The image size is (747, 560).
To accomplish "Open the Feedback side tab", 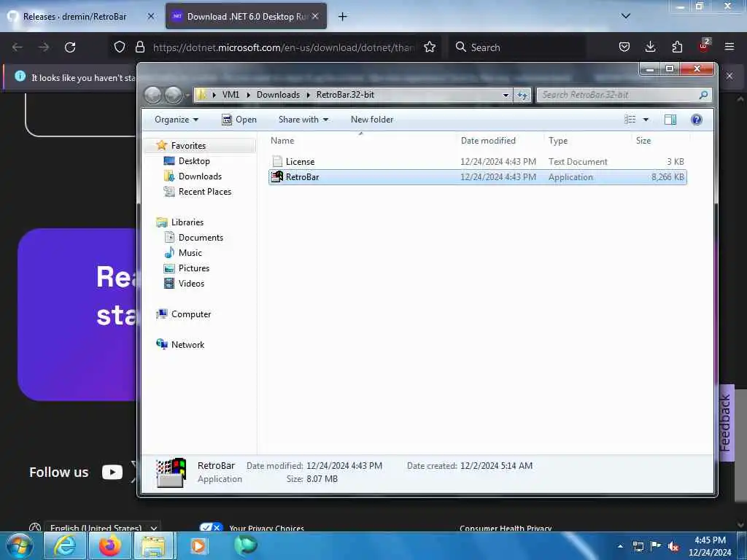I will (726, 423).
